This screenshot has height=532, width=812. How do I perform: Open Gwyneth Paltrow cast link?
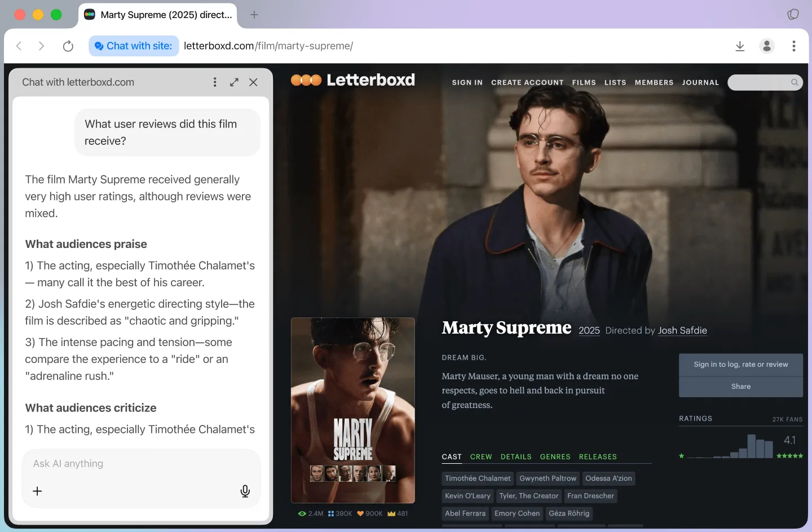(x=548, y=478)
